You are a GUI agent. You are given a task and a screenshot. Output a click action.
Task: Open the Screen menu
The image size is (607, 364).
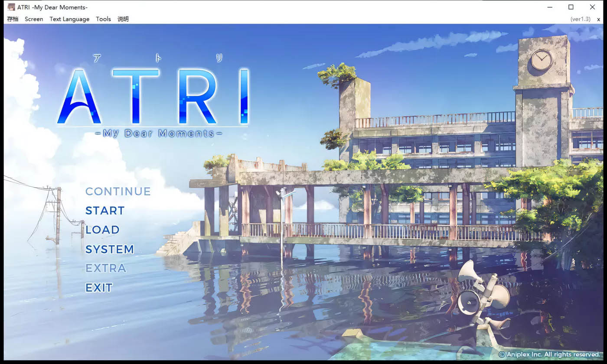(x=34, y=19)
